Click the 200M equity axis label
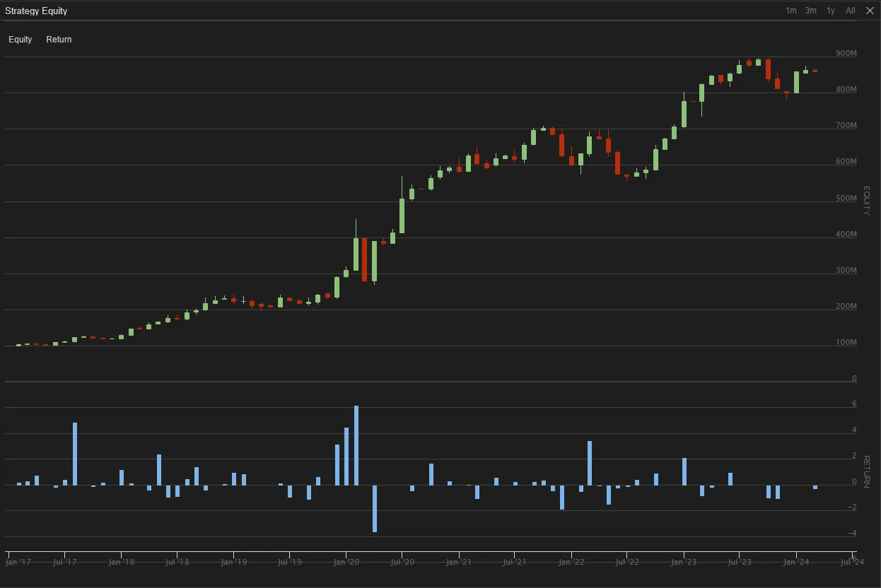The height and width of the screenshot is (588, 881). click(x=846, y=307)
